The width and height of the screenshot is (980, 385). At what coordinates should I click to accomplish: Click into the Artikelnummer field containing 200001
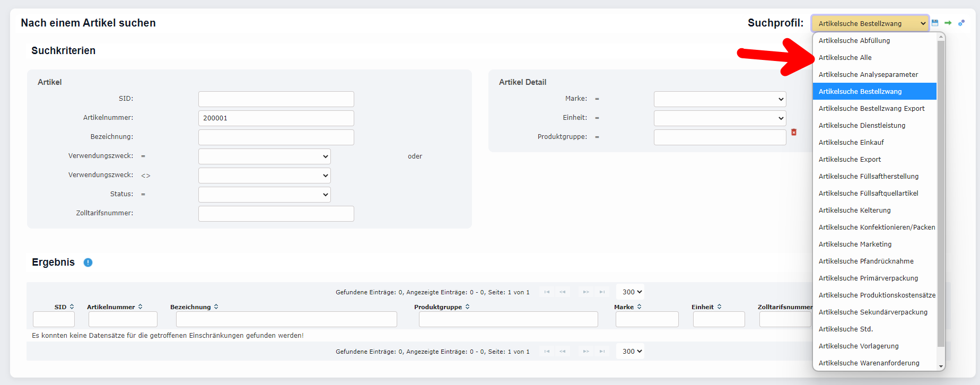[x=276, y=118]
